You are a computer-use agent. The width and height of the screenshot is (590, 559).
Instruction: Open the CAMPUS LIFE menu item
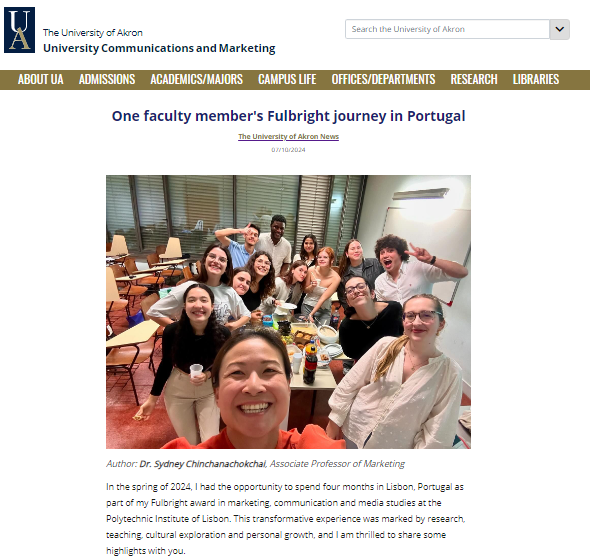287,79
